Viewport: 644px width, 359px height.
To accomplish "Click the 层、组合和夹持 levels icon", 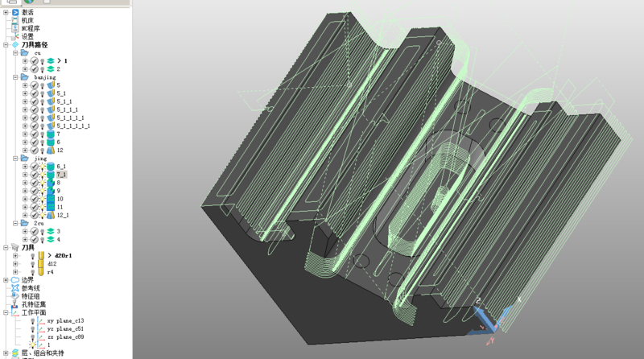I will click(x=15, y=353).
